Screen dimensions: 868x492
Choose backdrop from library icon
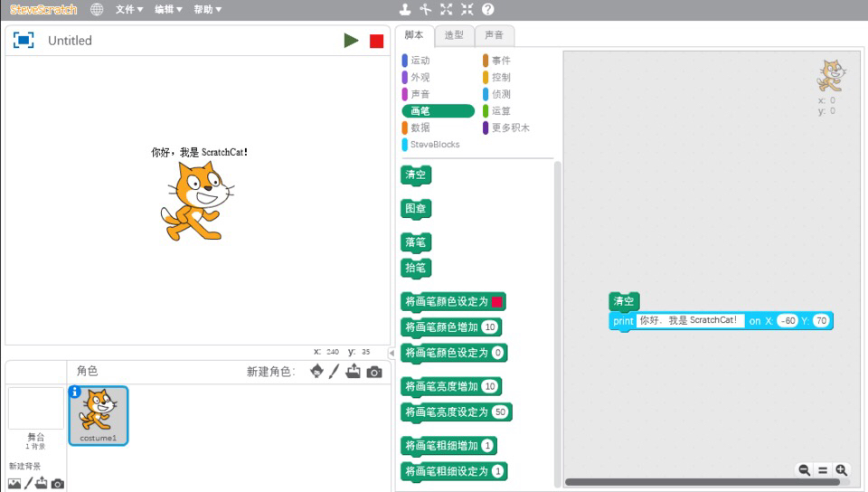tap(14, 484)
